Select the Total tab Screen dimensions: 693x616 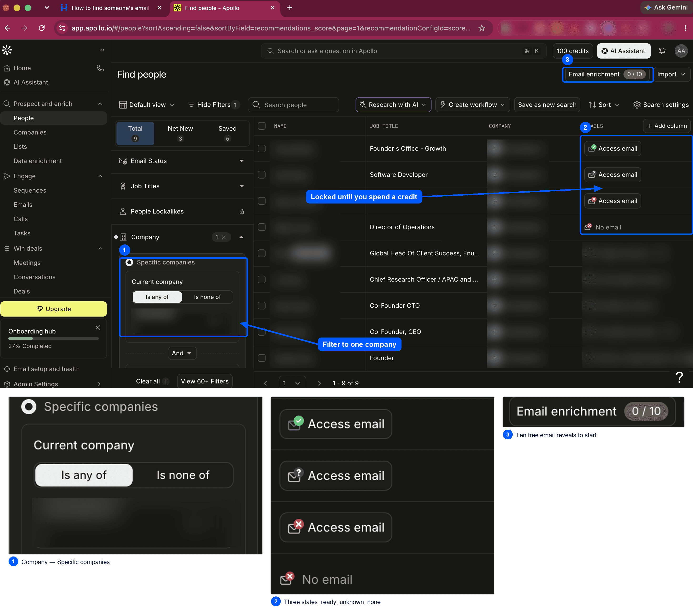coord(135,133)
